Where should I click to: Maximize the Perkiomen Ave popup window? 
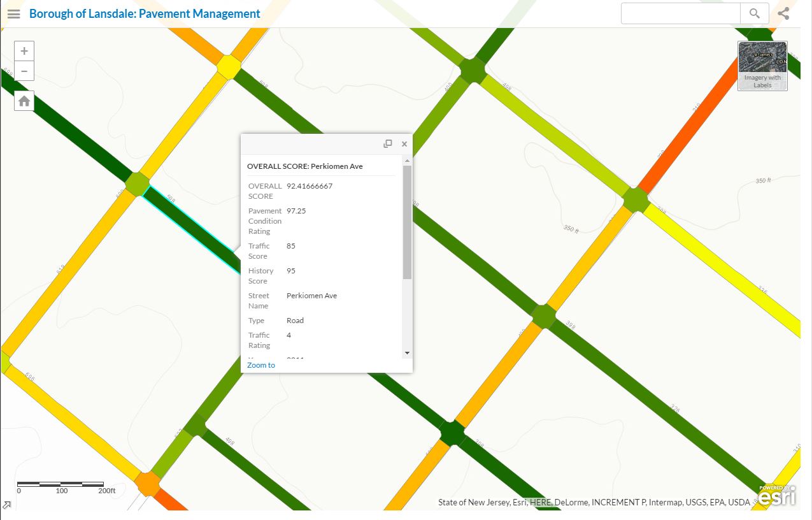pyautogui.click(x=387, y=144)
